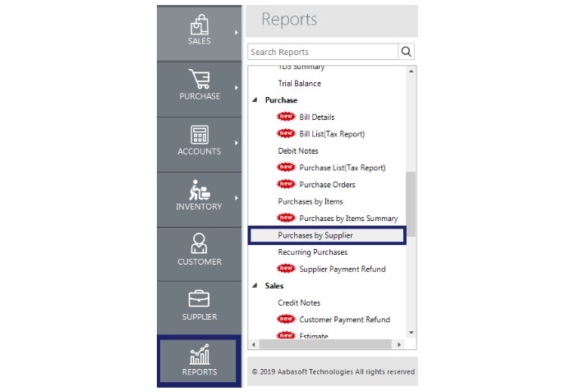
Task: Click in the Search Reports field
Action: (322, 52)
